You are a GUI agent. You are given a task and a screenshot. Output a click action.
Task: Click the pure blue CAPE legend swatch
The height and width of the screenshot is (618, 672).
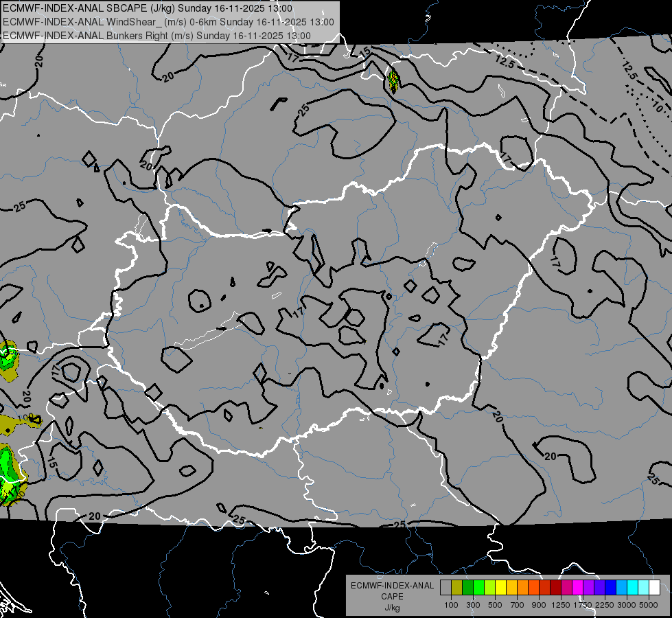611,588
